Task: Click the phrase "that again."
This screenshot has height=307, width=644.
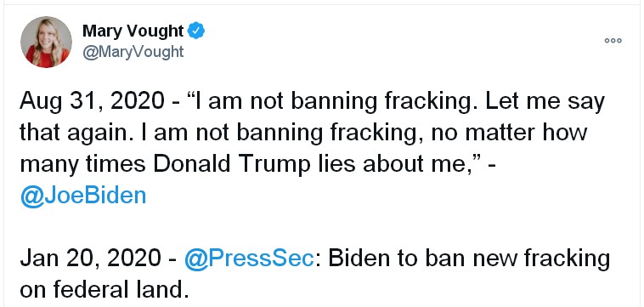Action: click(76, 133)
